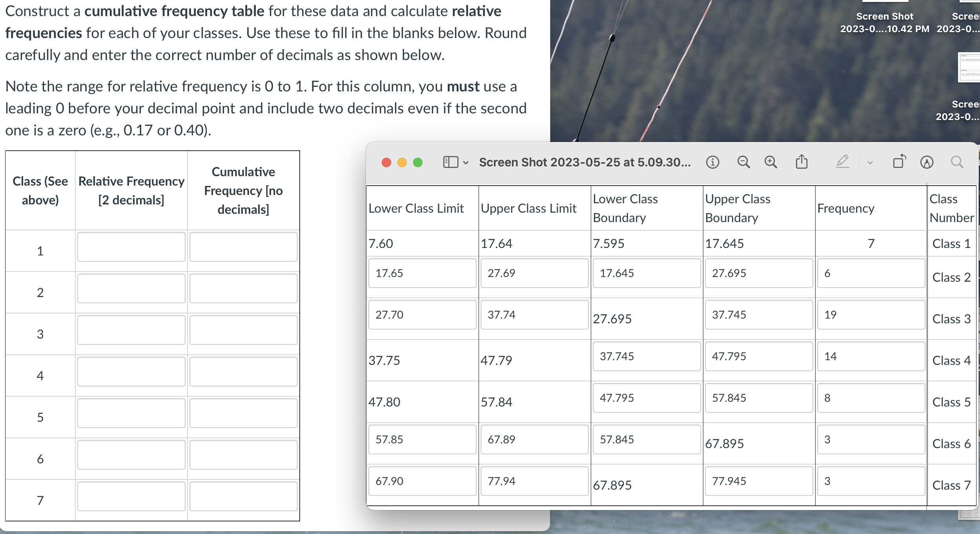Click the 57.85 lower class limit field
Image resolution: width=980 pixels, height=534 pixels.
423,439
